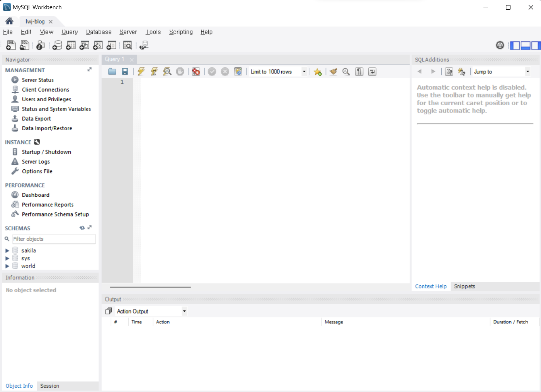Image resolution: width=541 pixels, height=392 pixels.
Task: Show find panel magnifier icon in editor
Action: (346, 72)
